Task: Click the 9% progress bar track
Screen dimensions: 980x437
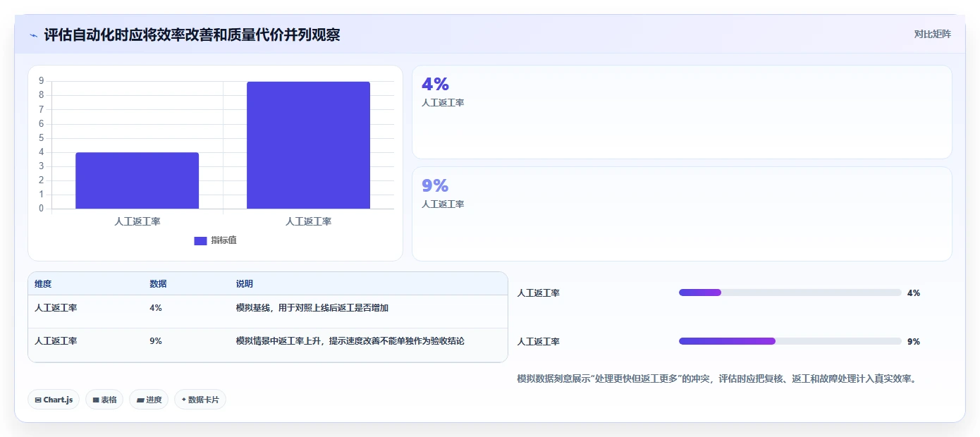Action: [790, 341]
